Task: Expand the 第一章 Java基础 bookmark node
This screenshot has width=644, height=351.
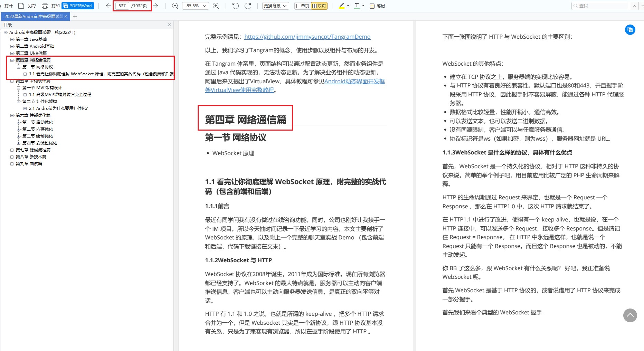Action: [x=12, y=39]
